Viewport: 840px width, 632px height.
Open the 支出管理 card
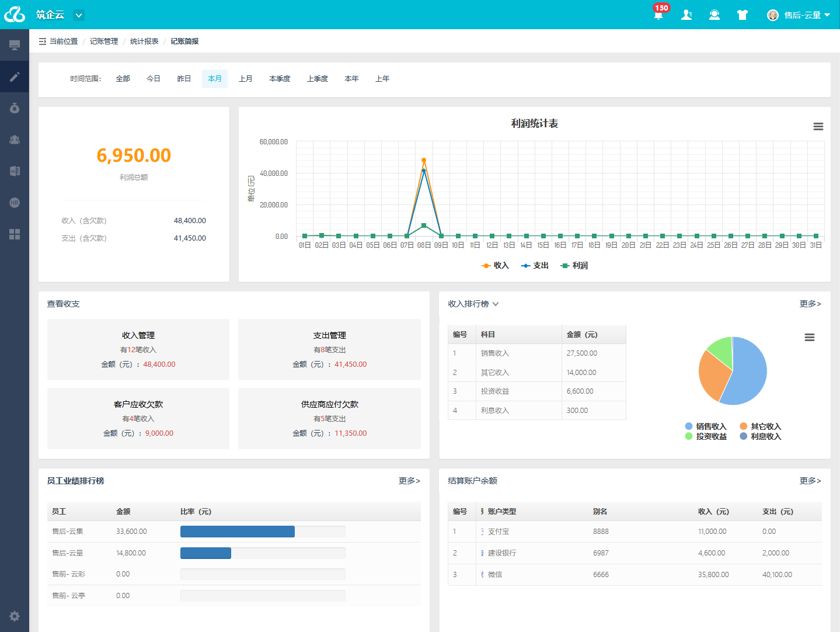coord(329,349)
